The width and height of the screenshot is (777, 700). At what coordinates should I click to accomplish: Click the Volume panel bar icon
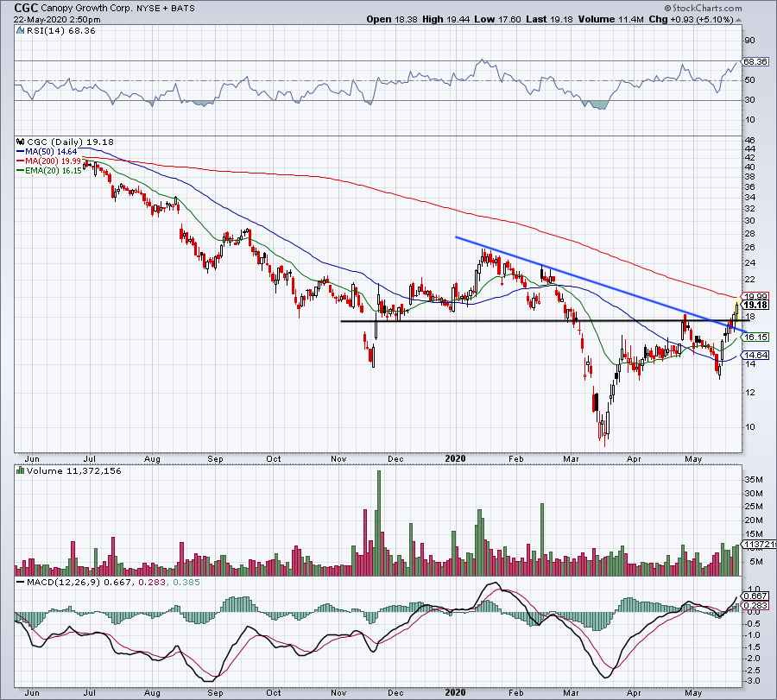(21, 470)
